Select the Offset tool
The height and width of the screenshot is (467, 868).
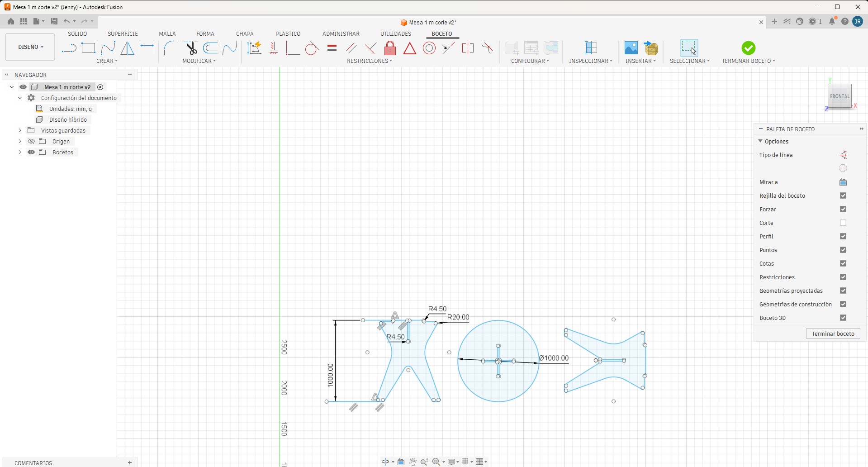click(210, 48)
